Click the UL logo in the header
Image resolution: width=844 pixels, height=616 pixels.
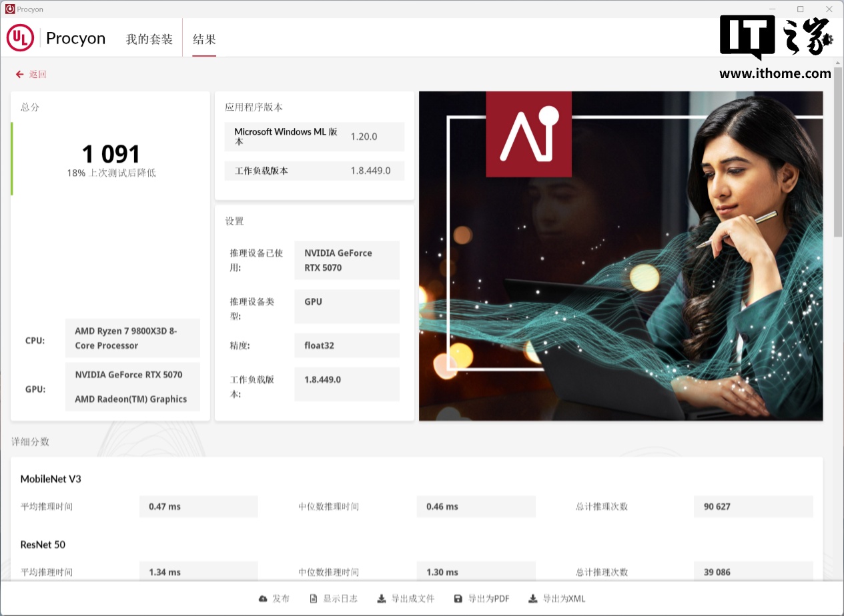click(20, 38)
